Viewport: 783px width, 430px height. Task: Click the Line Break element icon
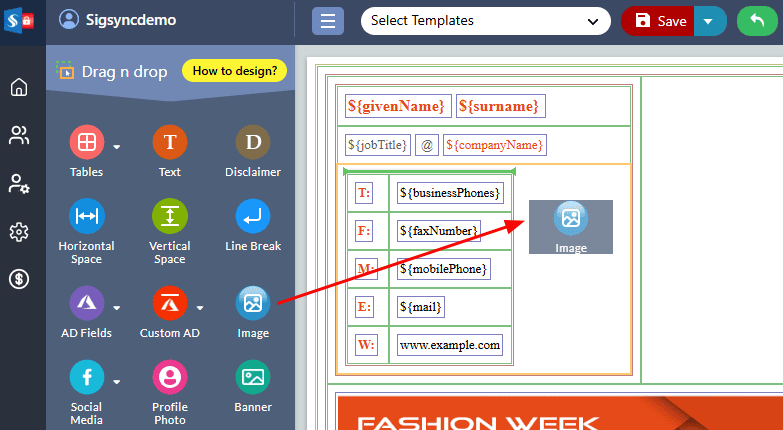pyautogui.click(x=253, y=217)
